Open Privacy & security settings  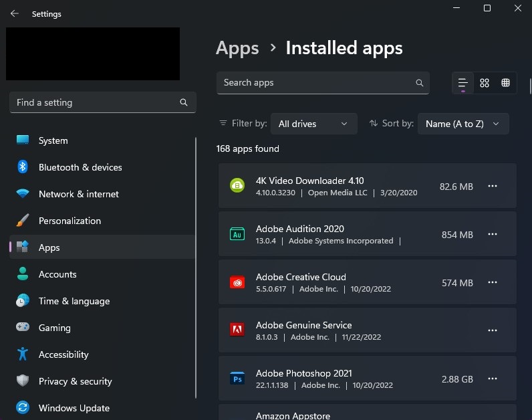102,381
